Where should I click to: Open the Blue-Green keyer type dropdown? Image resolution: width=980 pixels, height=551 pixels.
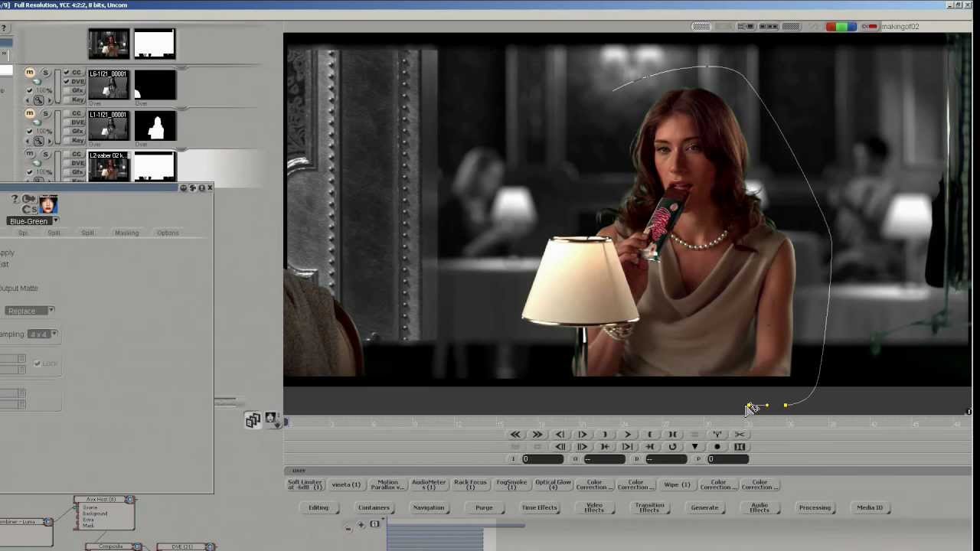point(33,221)
